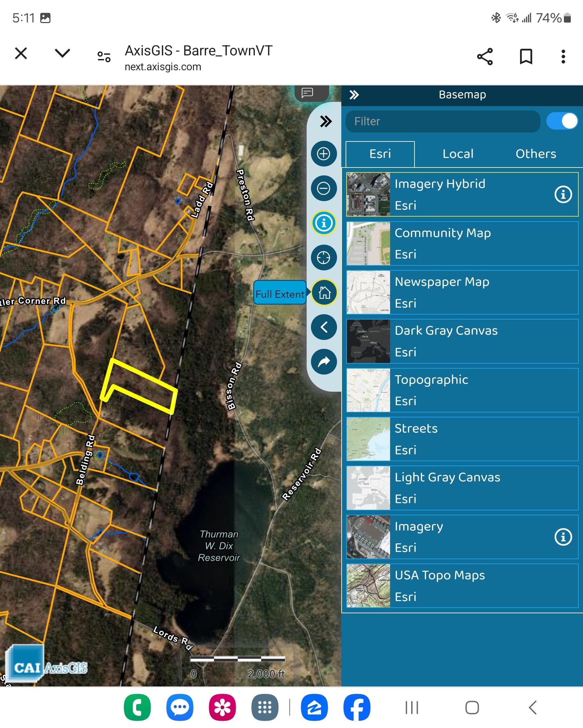Select the Imagery Hybrid basemap thumbnail
The height and width of the screenshot is (728, 583).
coord(368,195)
